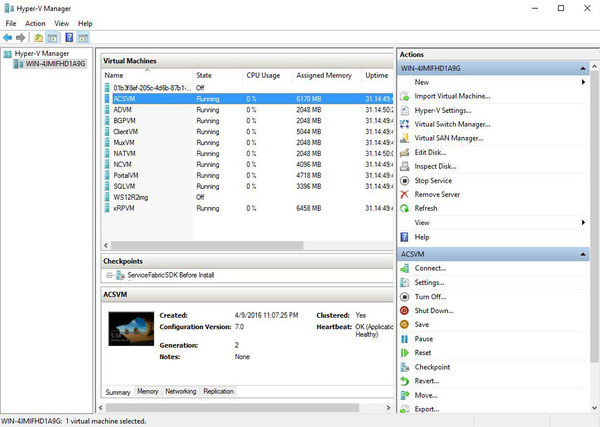
Task: Open the View menu in menu bar
Action: pyautogui.click(x=61, y=23)
